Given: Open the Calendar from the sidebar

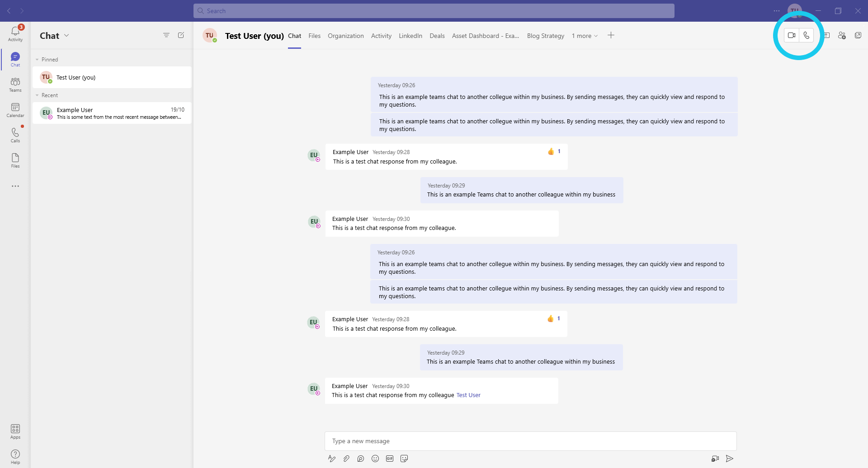Looking at the screenshot, I should pos(15,109).
